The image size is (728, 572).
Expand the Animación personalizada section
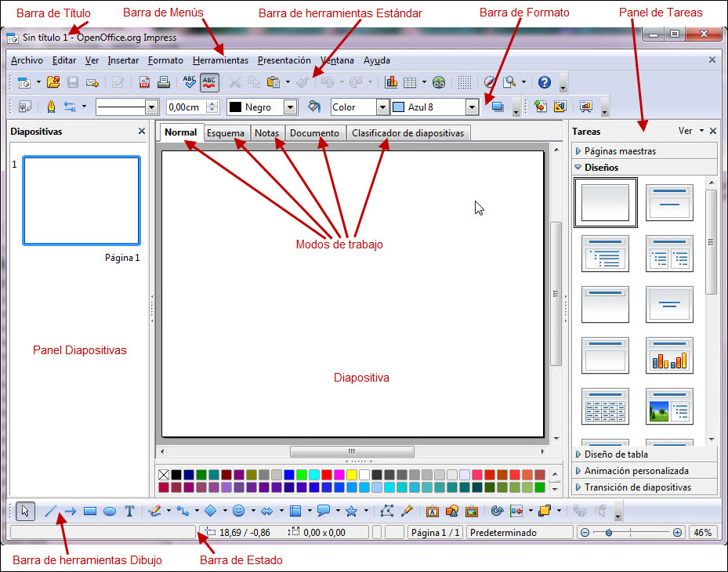pyautogui.click(x=644, y=471)
